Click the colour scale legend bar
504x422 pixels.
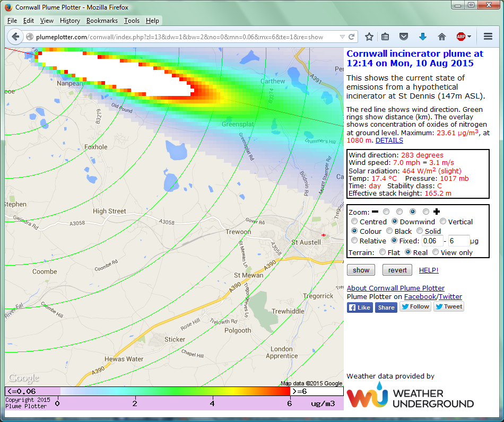[x=174, y=391]
